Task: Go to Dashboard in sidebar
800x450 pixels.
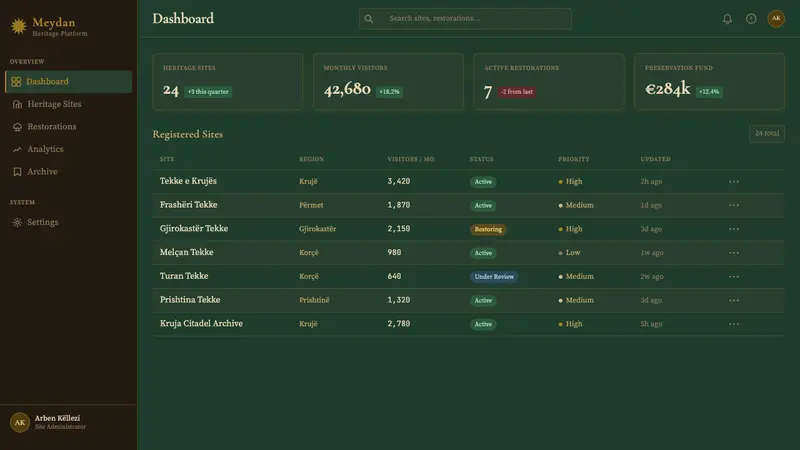Action: (68, 82)
